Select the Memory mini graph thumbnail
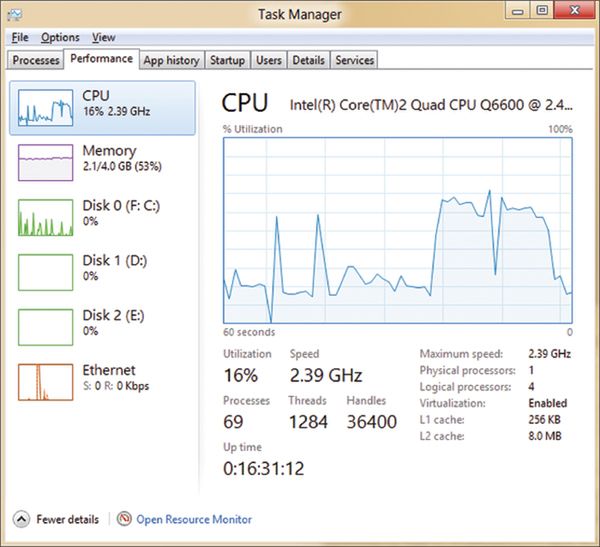The height and width of the screenshot is (547, 600). [46, 162]
